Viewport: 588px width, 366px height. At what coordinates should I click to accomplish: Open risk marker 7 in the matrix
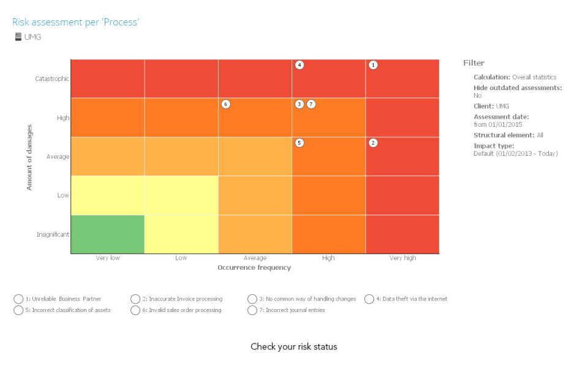[311, 104]
